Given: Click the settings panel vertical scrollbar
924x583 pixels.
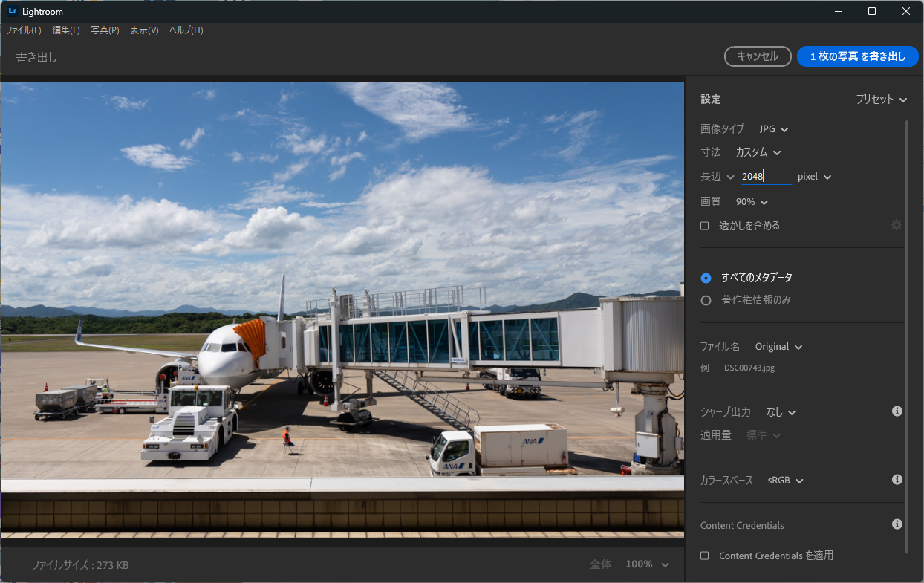Looking at the screenshot, I should click(906, 336).
